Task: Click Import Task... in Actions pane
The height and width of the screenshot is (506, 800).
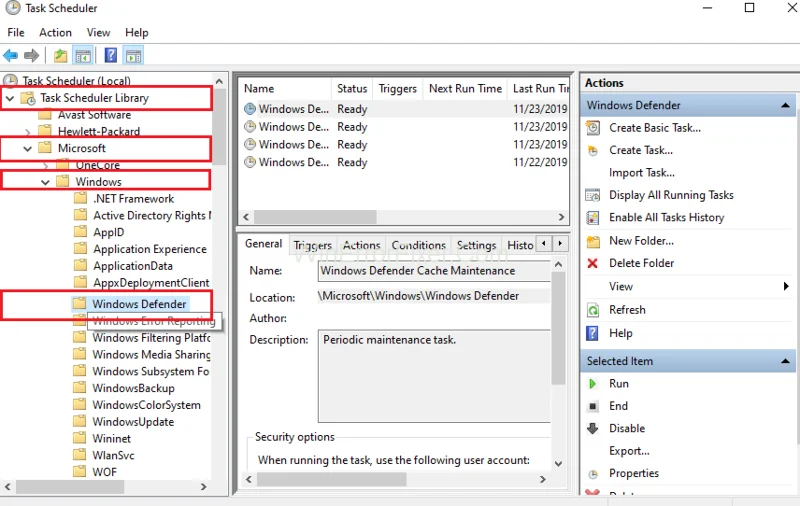Action: coord(641,173)
